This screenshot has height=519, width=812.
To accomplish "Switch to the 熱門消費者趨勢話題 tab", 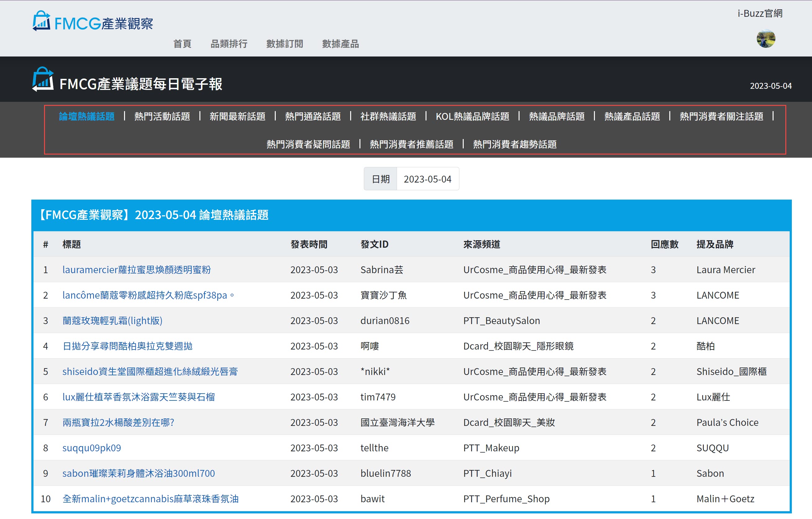I will 515,144.
